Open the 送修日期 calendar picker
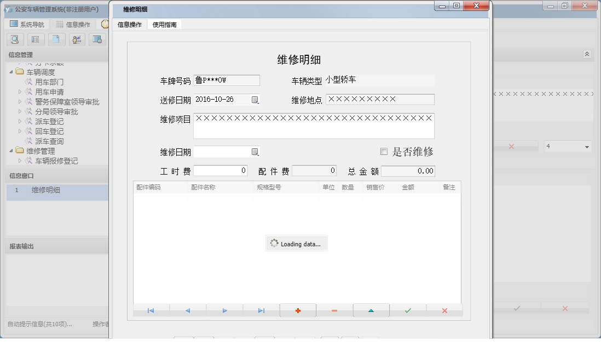This screenshot has height=364, width=601. tap(253, 99)
